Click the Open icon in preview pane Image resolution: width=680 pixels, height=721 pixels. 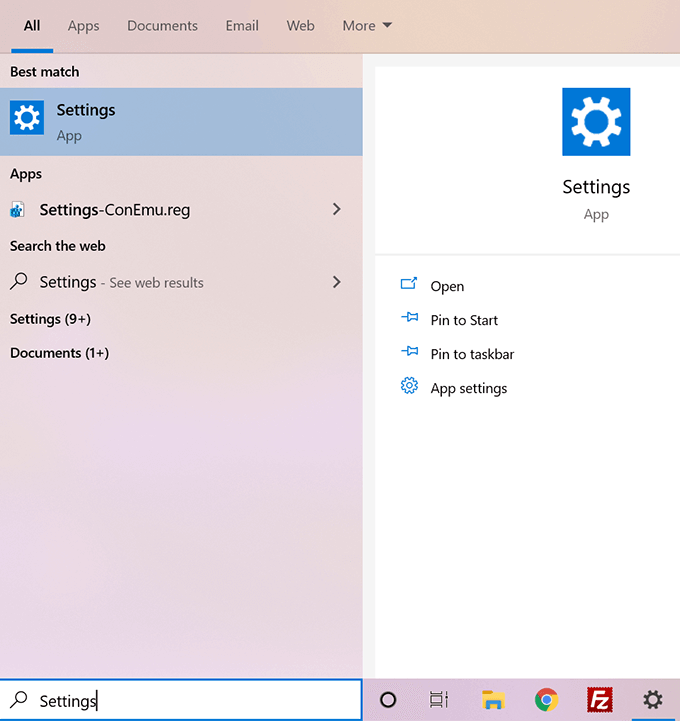point(409,284)
